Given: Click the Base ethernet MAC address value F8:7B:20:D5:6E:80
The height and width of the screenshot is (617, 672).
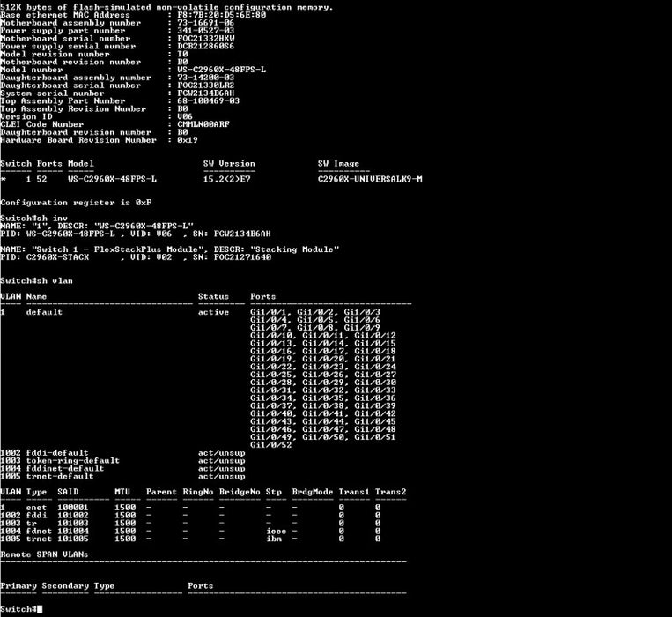Looking at the screenshot, I should [222, 15].
